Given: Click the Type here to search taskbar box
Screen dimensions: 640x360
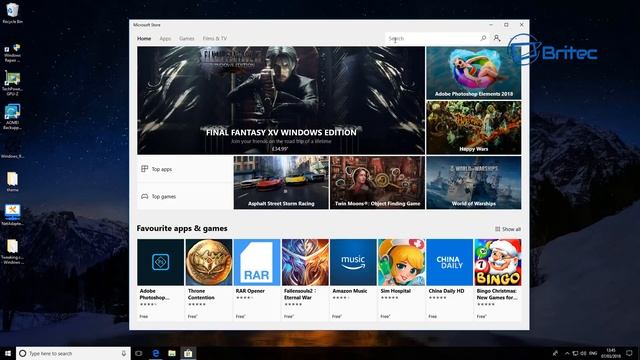Looking at the screenshot, I should point(73,353).
